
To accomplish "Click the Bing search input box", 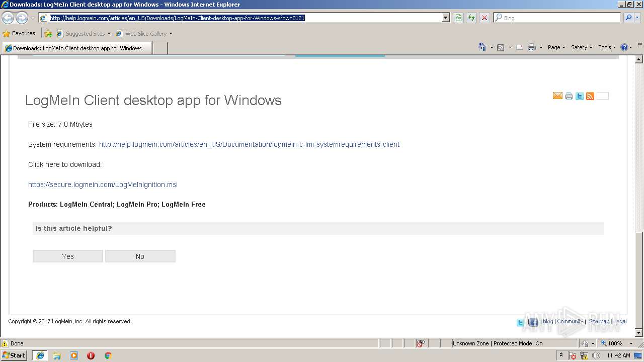I will point(557,18).
